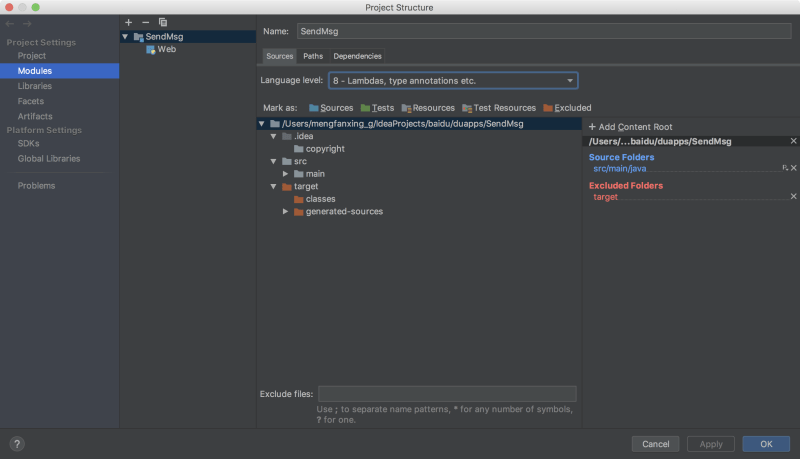Open Artifacts in sidebar

(35, 116)
